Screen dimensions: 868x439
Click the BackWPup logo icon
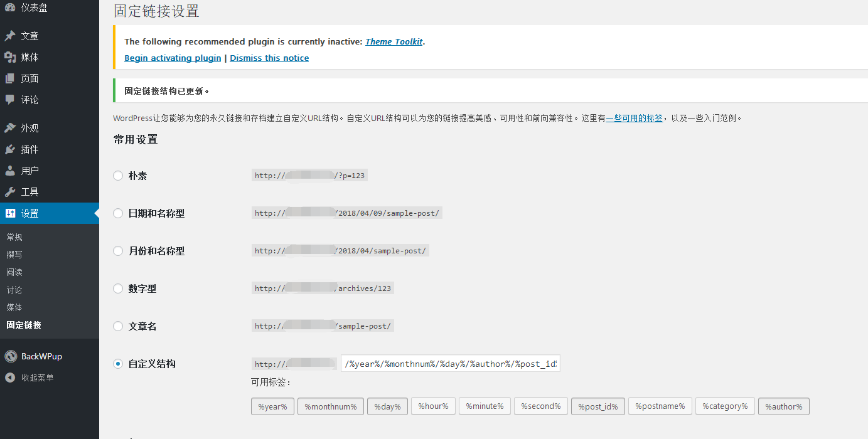pos(11,356)
